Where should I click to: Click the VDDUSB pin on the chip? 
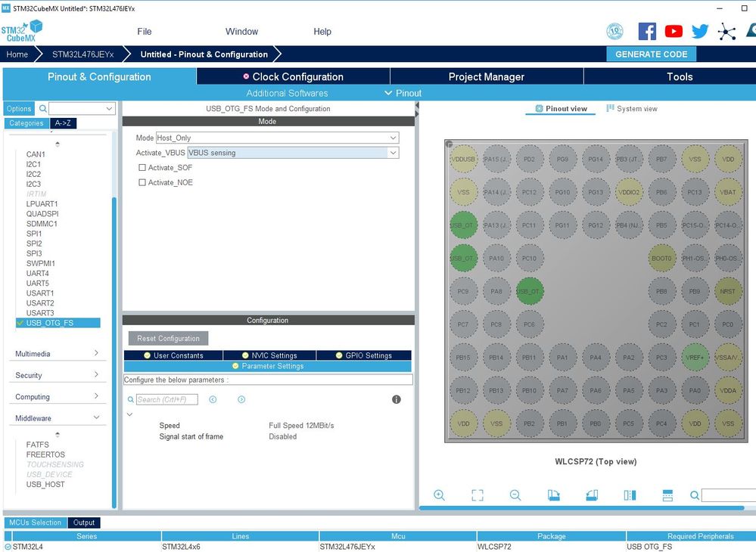463,159
